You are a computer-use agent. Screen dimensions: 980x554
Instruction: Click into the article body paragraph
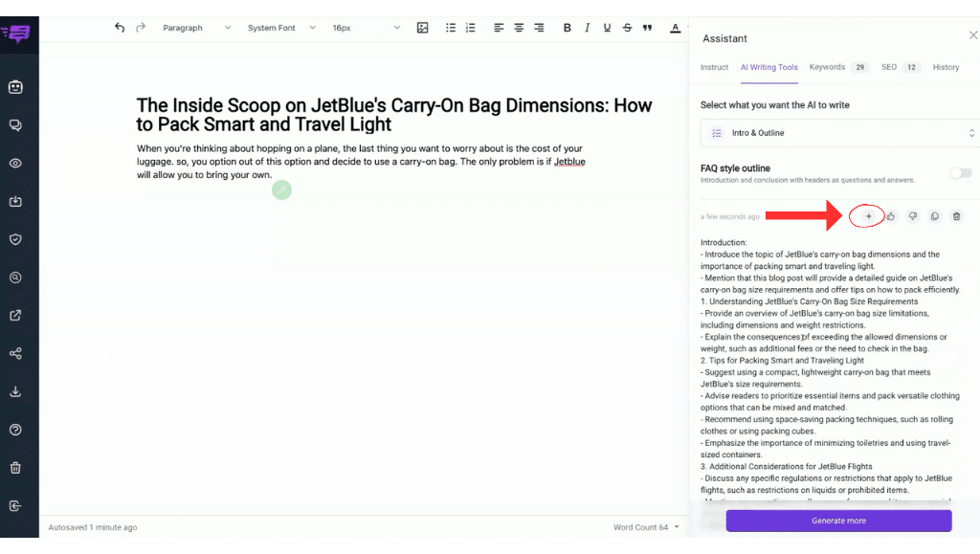click(x=361, y=162)
